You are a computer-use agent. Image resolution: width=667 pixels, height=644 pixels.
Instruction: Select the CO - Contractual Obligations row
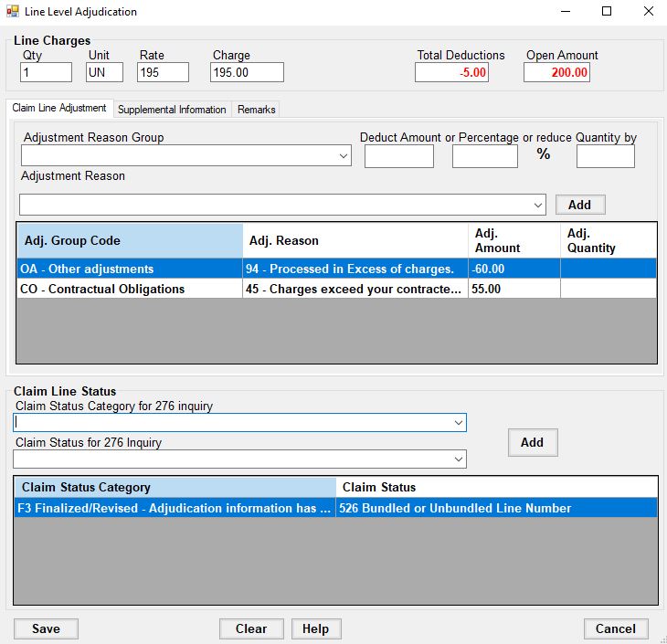[336, 289]
